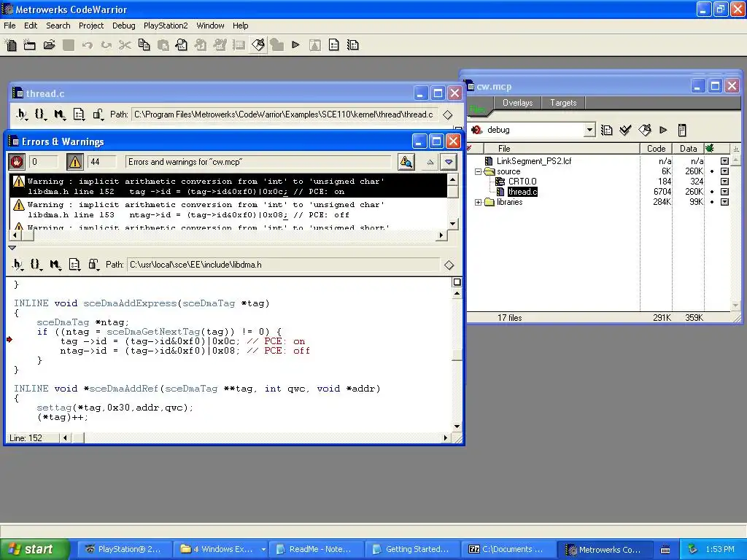Click Make icon in cw.mcp project window
Image resolution: width=747 pixels, height=560 pixels.
pyautogui.click(x=645, y=130)
